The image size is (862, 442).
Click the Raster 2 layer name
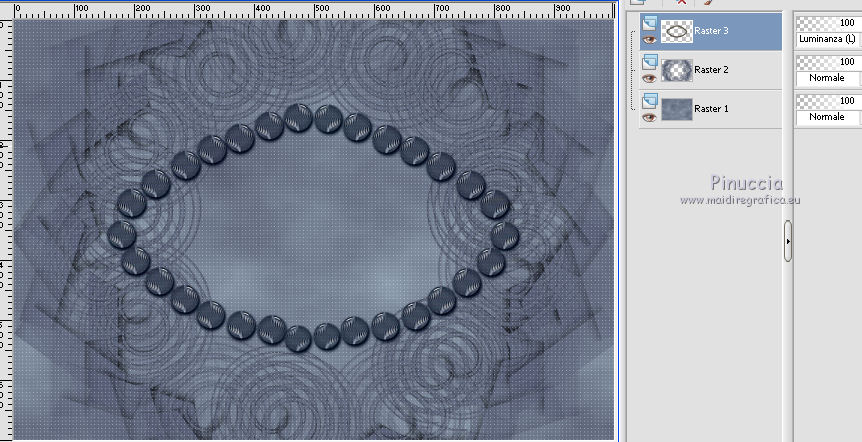[711, 70]
